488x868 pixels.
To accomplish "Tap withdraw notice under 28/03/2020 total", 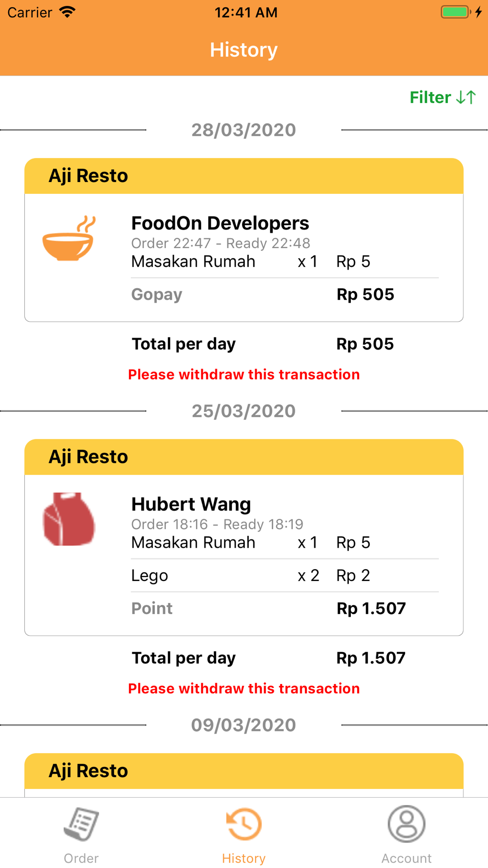I will click(x=244, y=374).
